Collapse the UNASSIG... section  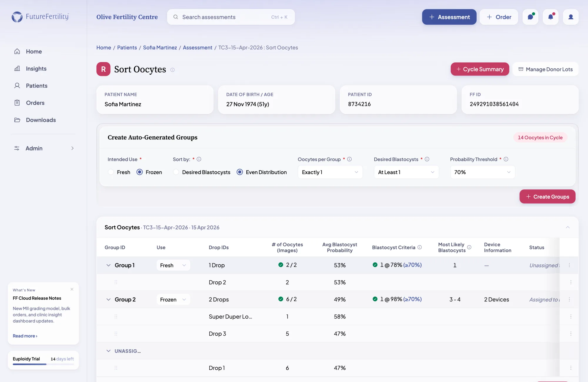point(108,351)
